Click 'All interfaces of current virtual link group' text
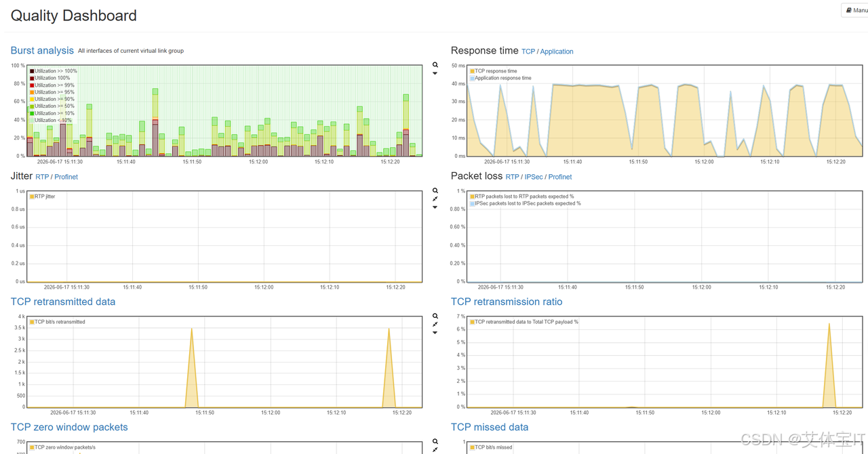The image size is (868, 454). (131, 51)
